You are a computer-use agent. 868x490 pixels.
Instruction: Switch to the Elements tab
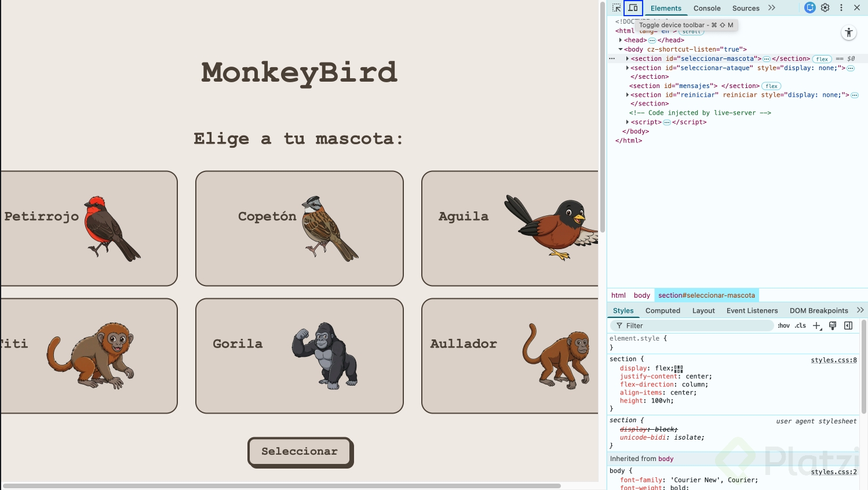[666, 8]
